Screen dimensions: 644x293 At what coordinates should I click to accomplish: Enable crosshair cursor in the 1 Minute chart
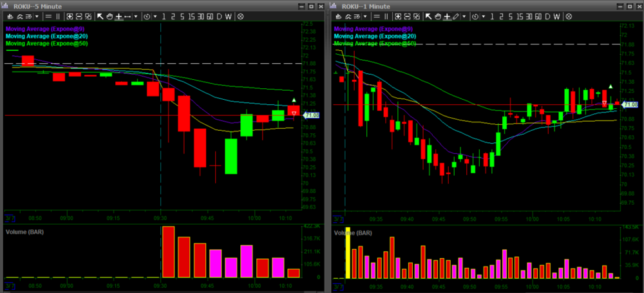click(x=447, y=16)
